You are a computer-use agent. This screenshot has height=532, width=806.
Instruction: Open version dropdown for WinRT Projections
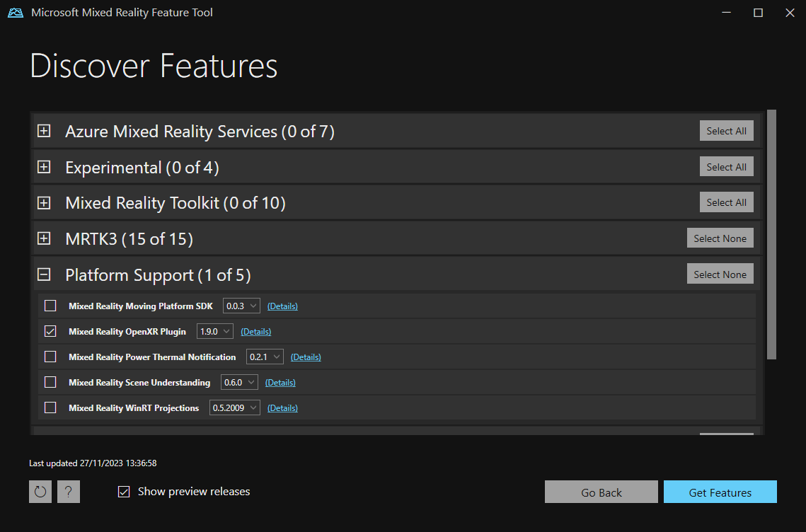point(234,407)
